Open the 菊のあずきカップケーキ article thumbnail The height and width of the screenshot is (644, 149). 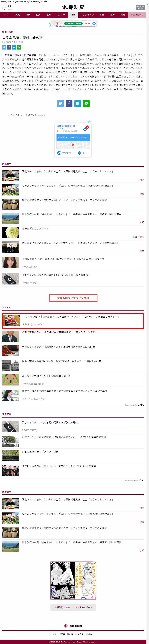point(11,233)
